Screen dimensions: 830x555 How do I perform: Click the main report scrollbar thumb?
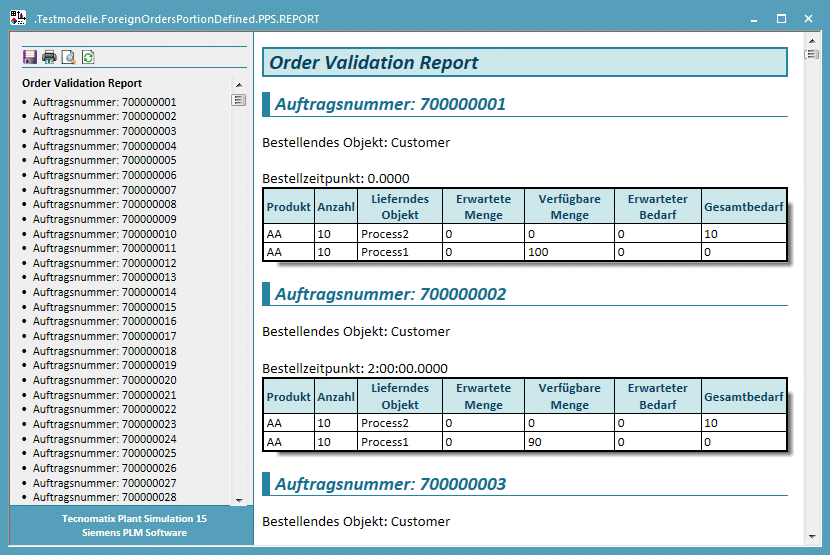pos(811,55)
